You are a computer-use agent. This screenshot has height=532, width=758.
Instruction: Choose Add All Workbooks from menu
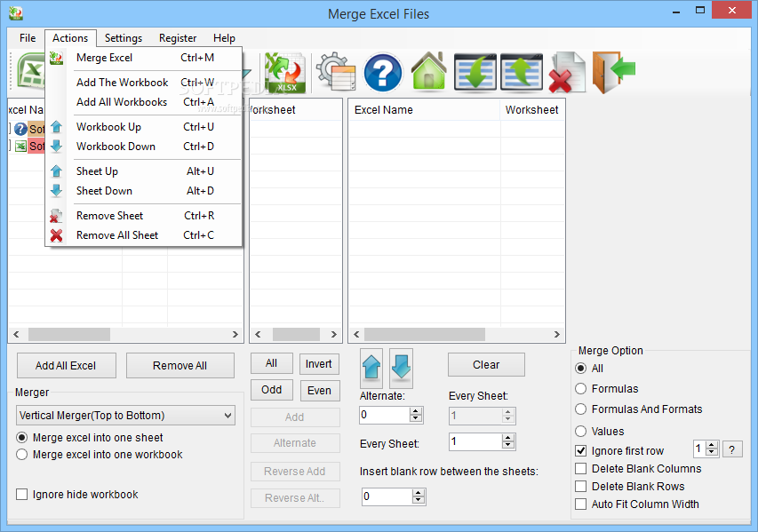(145, 102)
